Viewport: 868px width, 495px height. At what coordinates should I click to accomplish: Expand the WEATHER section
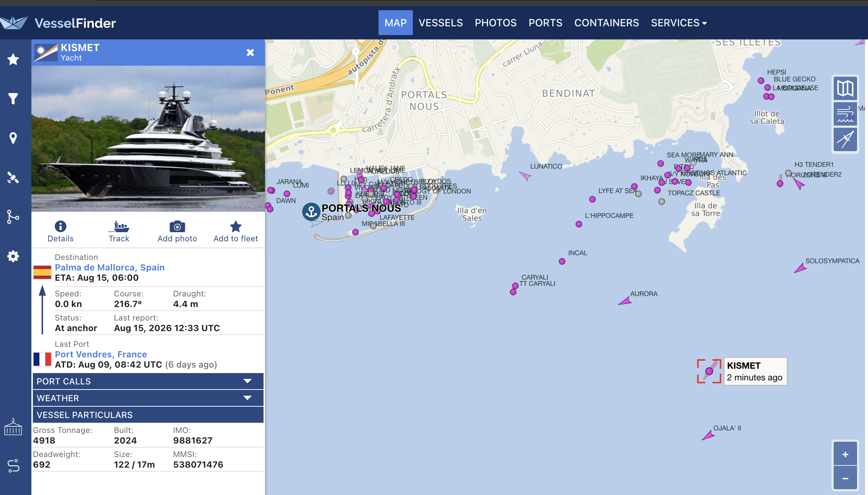(x=148, y=398)
